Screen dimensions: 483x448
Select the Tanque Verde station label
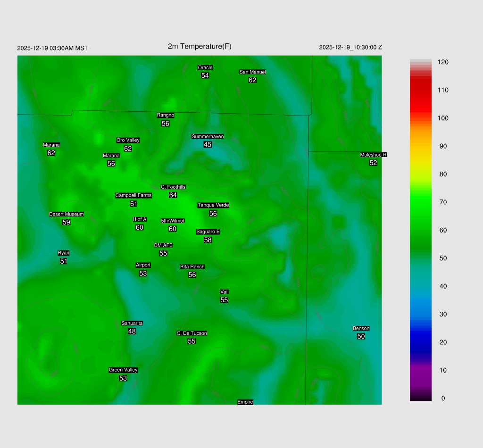click(x=213, y=205)
